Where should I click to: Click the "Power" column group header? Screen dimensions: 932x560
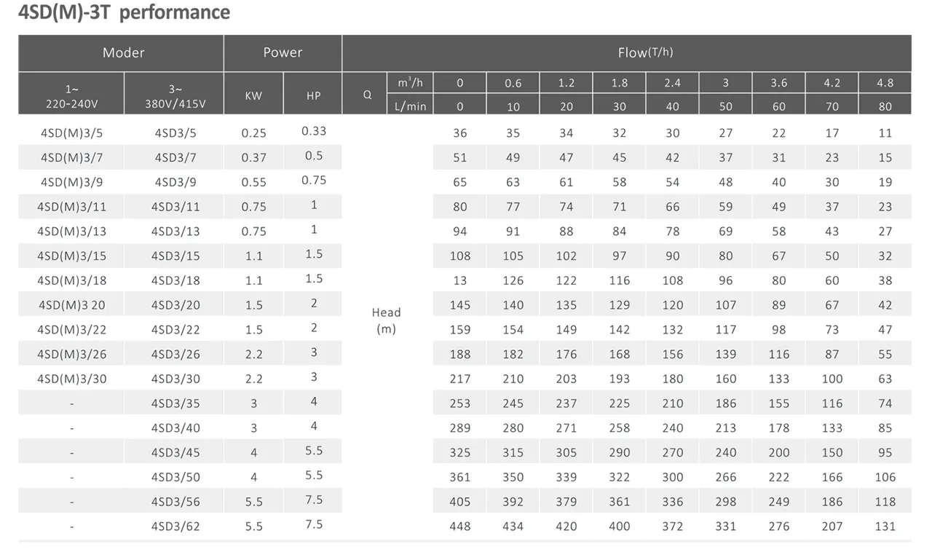[x=283, y=52]
